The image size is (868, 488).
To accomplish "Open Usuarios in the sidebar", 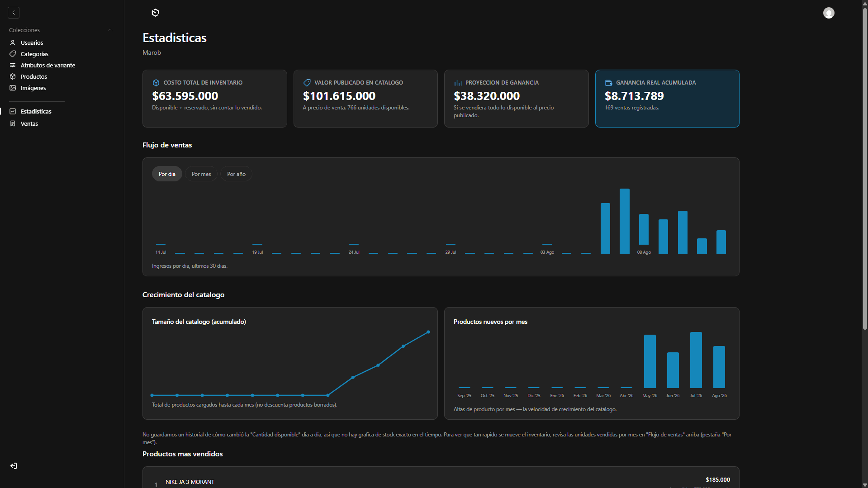I will (32, 43).
